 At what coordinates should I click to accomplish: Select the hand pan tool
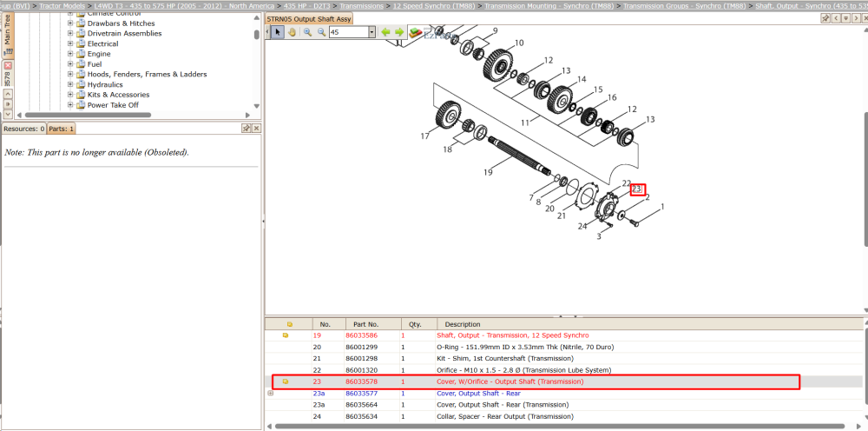click(x=292, y=32)
